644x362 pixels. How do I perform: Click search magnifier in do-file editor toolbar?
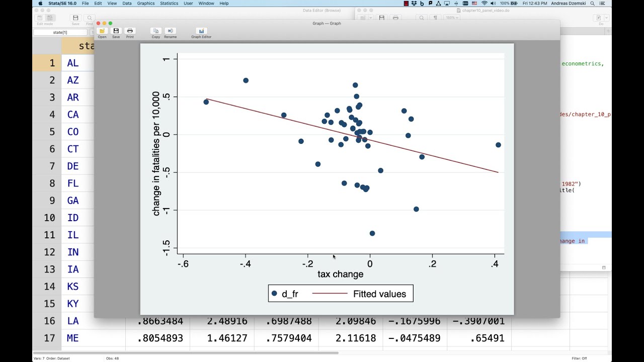click(x=422, y=18)
